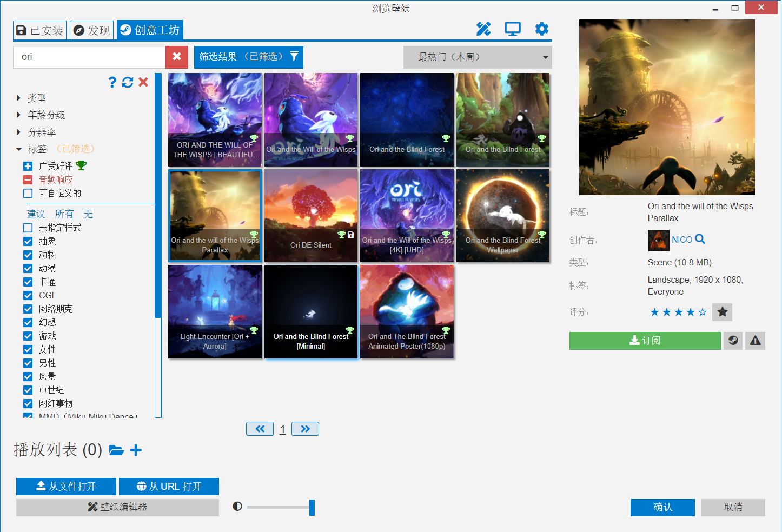Image resolution: width=782 pixels, height=532 pixels.
Task: Click the blue help question mark icon
Action: [x=112, y=82]
